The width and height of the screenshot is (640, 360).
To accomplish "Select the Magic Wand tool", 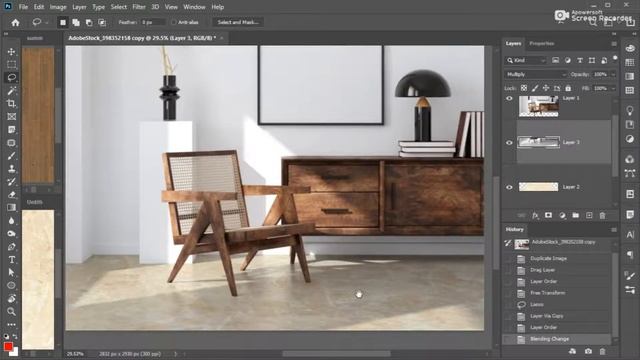I will (11, 91).
